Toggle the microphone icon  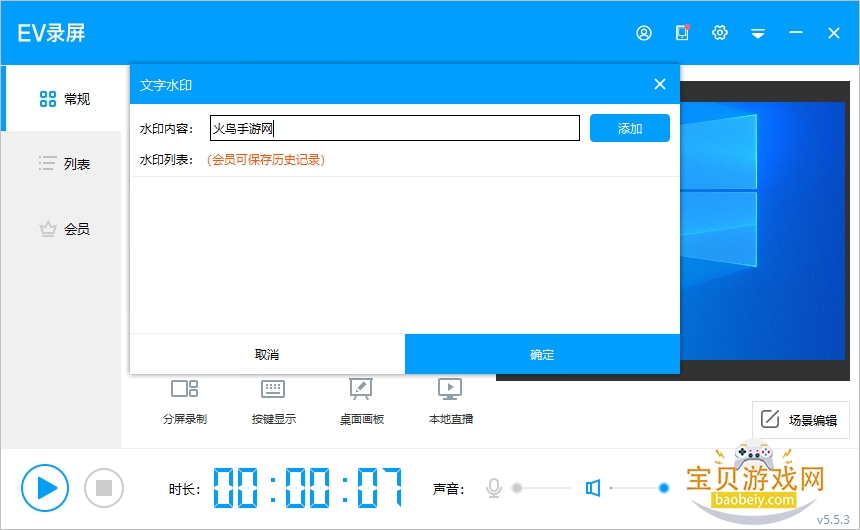click(494, 488)
